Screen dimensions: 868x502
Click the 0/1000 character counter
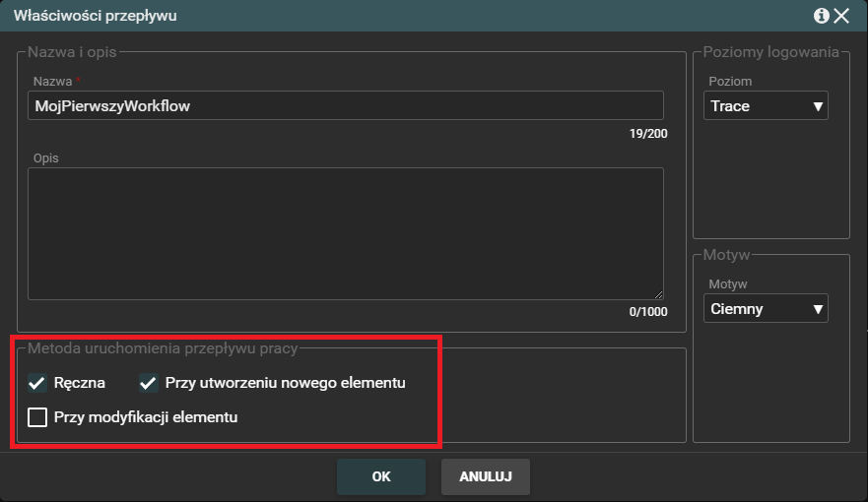point(648,312)
